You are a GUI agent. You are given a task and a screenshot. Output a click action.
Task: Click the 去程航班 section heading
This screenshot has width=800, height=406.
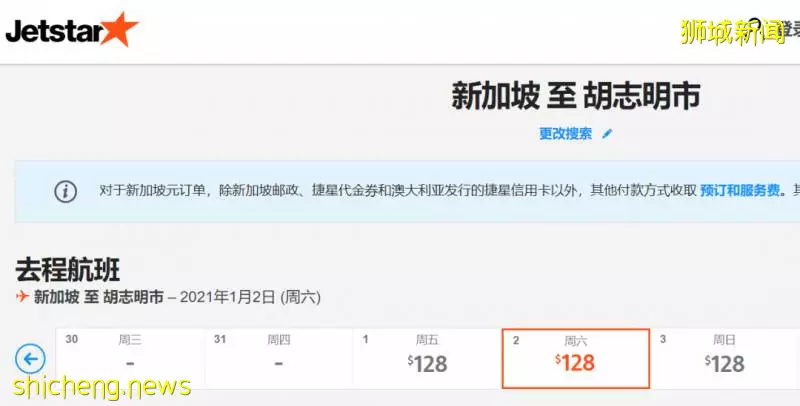(x=68, y=269)
